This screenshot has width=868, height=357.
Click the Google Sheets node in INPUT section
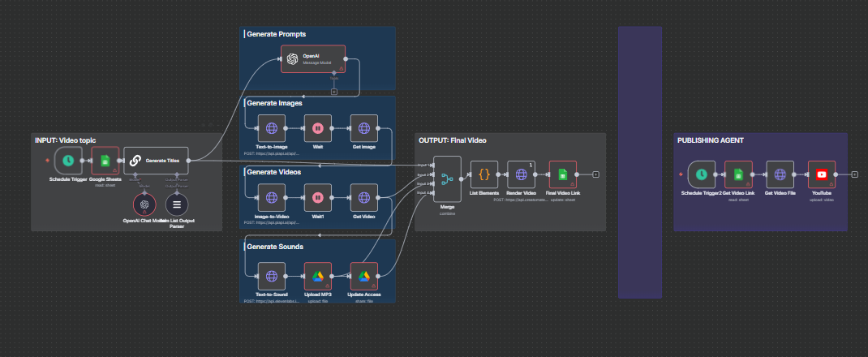point(105,161)
